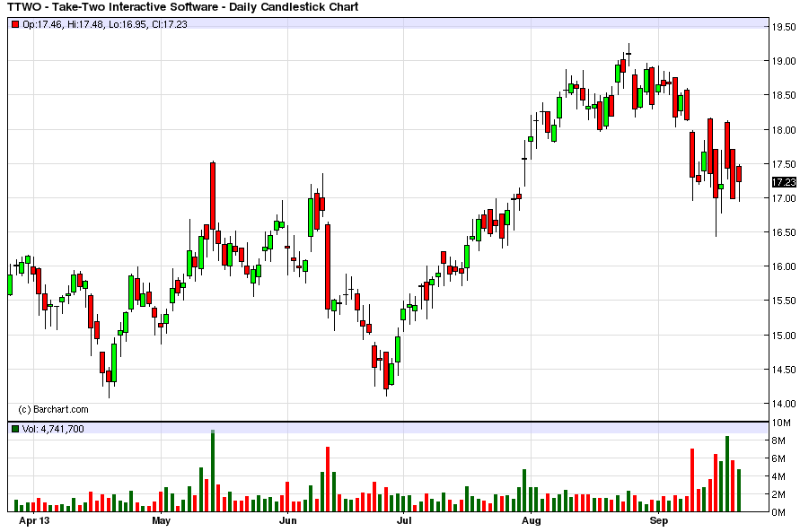Click the 10M volume axis label
The width and height of the screenshot is (800, 532).
[780, 423]
